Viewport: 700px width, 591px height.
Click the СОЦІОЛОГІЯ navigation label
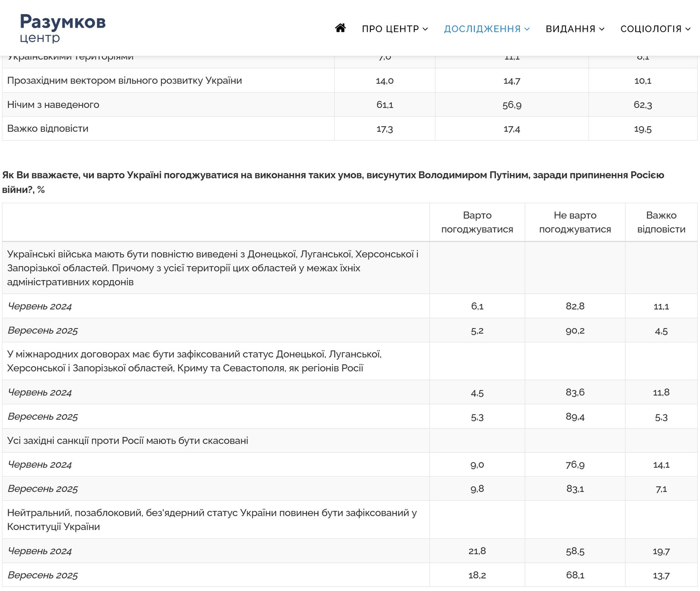(651, 29)
